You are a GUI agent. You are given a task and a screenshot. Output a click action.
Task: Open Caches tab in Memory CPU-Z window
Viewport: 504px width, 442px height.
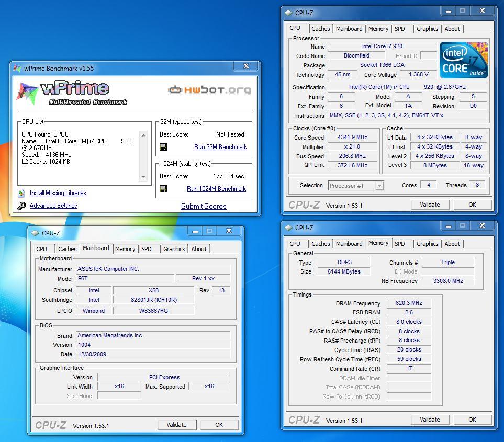coord(320,244)
